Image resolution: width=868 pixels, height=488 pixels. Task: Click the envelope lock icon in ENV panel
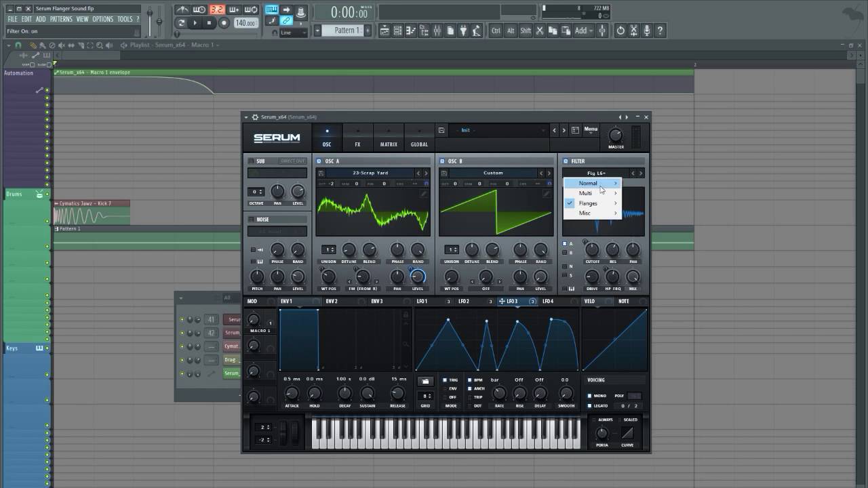[x=406, y=314]
